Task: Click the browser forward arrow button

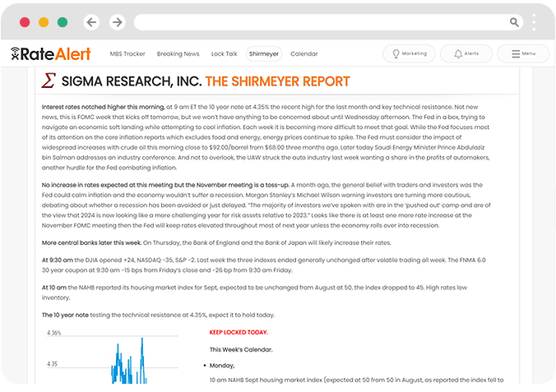Action: (117, 22)
